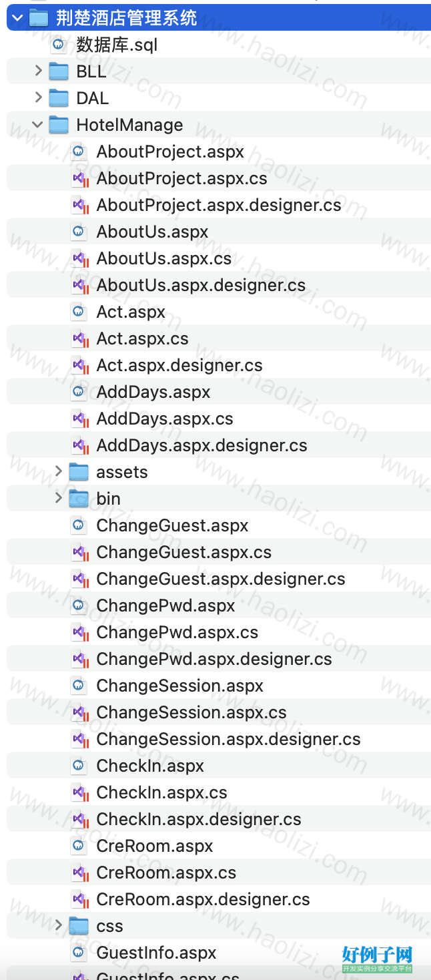This screenshot has height=980, width=431.
Task: Select the AboutUs.aspx file name
Action: tap(152, 232)
